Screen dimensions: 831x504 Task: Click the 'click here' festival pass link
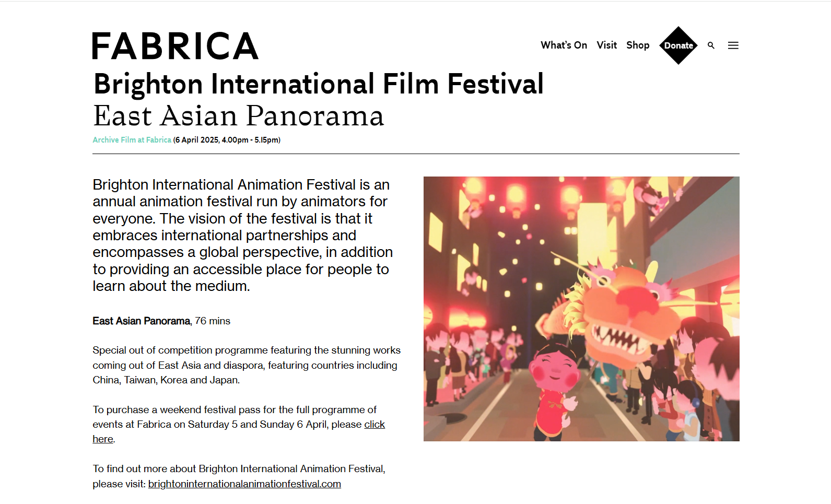374,425
